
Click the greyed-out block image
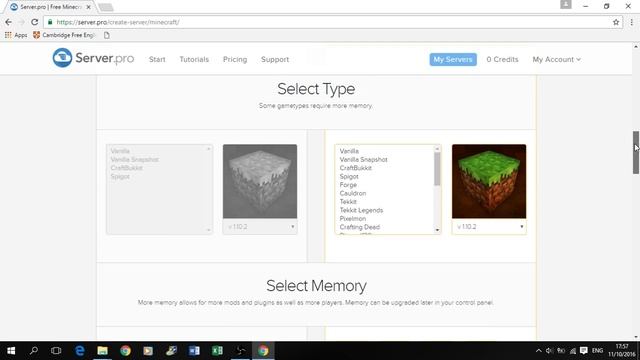(x=260, y=181)
